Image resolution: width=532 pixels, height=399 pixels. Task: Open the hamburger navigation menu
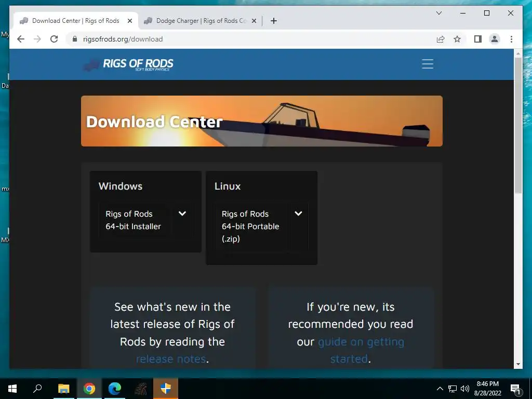(x=428, y=64)
